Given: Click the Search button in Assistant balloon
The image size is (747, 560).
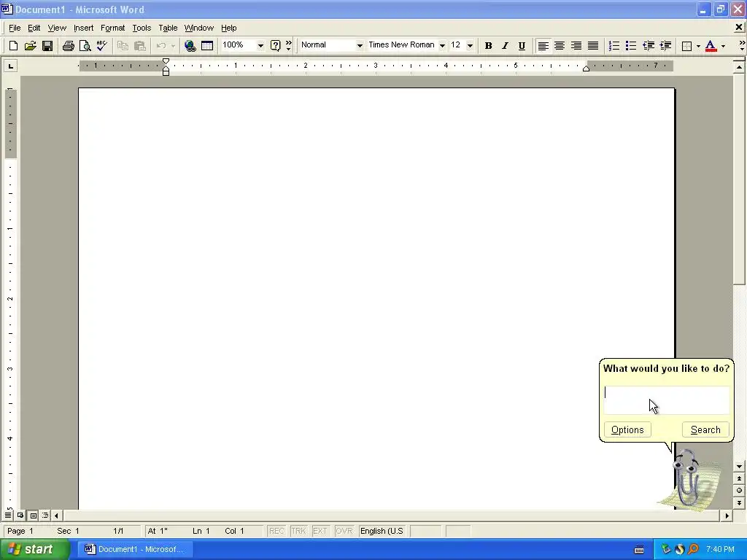Looking at the screenshot, I should pos(705,429).
